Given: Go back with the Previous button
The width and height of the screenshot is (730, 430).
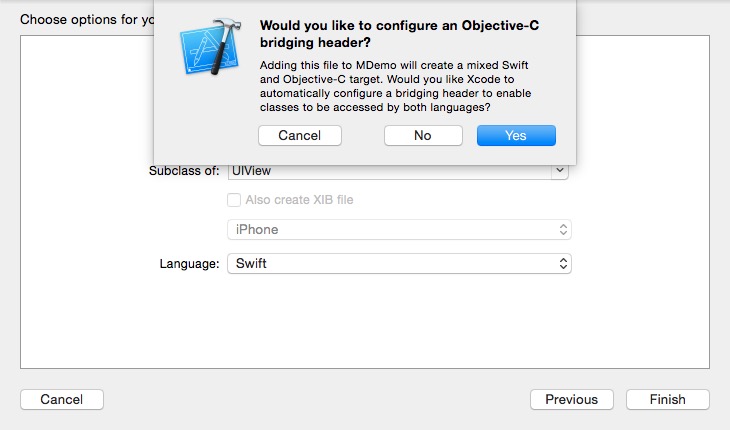Looking at the screenshot, I should (x=571, y=399).
